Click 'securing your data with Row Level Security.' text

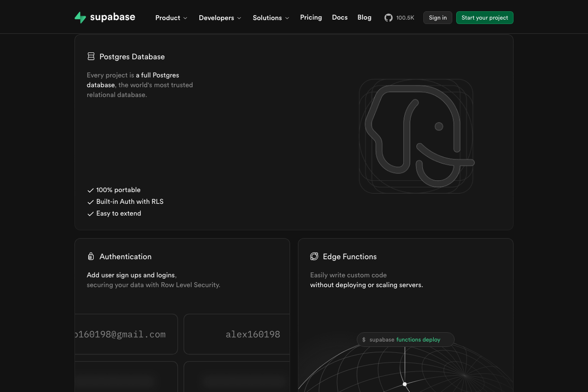[153, 285]
